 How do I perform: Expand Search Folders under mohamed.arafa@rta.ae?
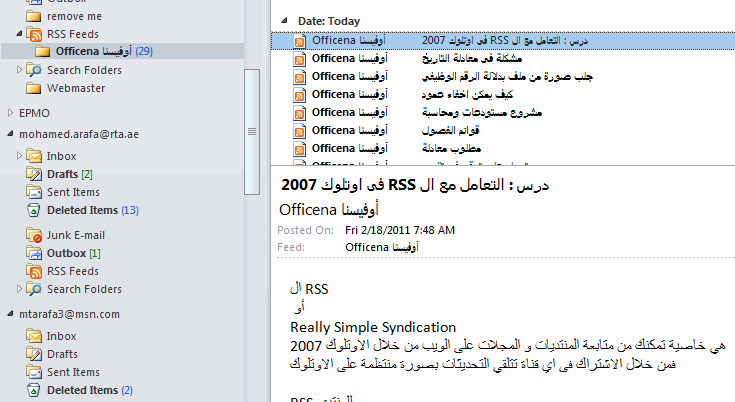click(19, 289)
